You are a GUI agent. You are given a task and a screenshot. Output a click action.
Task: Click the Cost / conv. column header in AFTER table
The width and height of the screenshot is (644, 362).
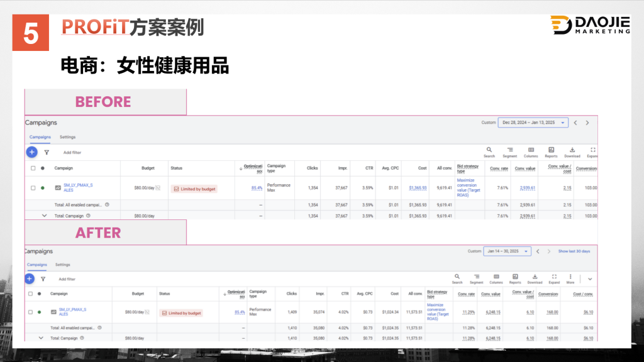click(583, 294)
